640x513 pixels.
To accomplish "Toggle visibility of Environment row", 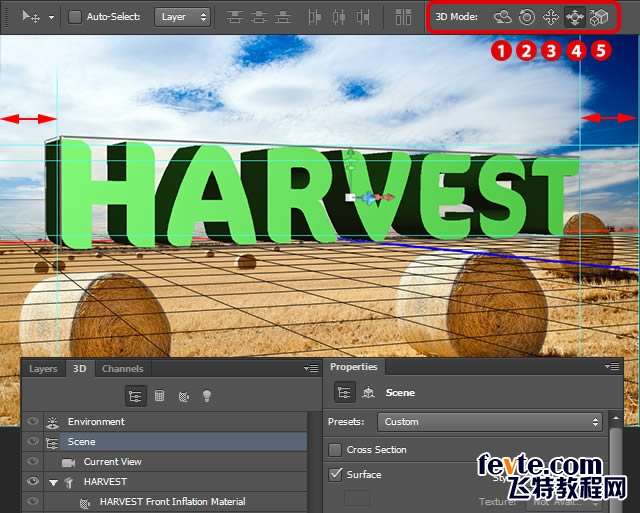I will click(x=33, y=421).
